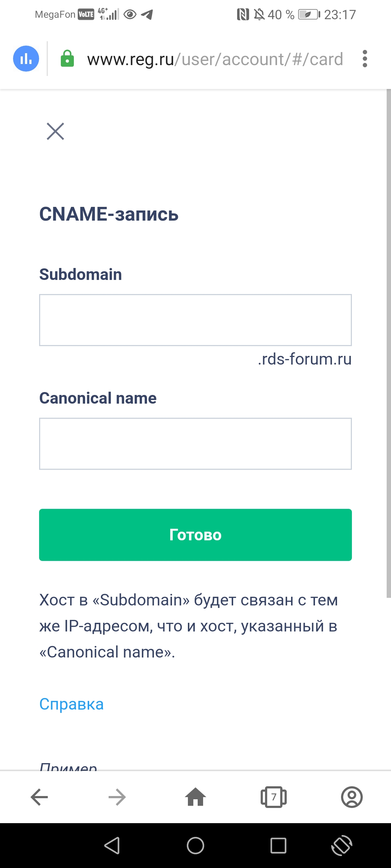Tap the Telegram notification icon in status bar
Viewport: 391px width, 868px height.
(147, 14)
